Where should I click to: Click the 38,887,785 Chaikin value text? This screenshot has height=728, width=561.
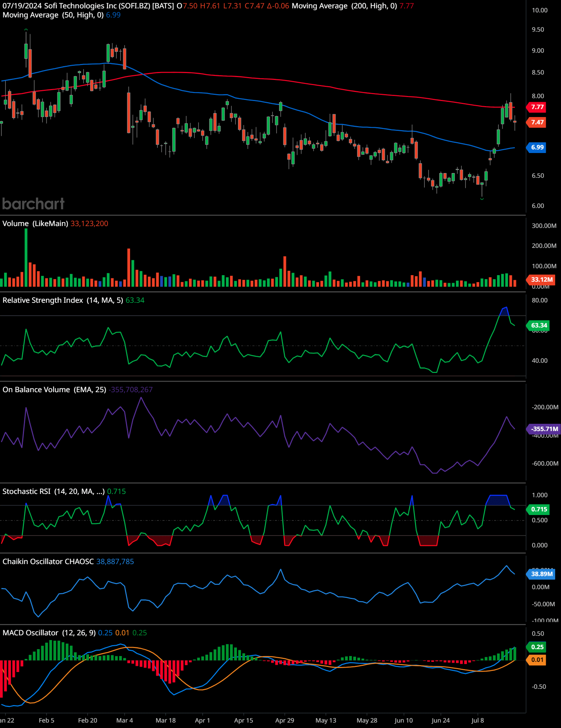click(x=115, y=562)
